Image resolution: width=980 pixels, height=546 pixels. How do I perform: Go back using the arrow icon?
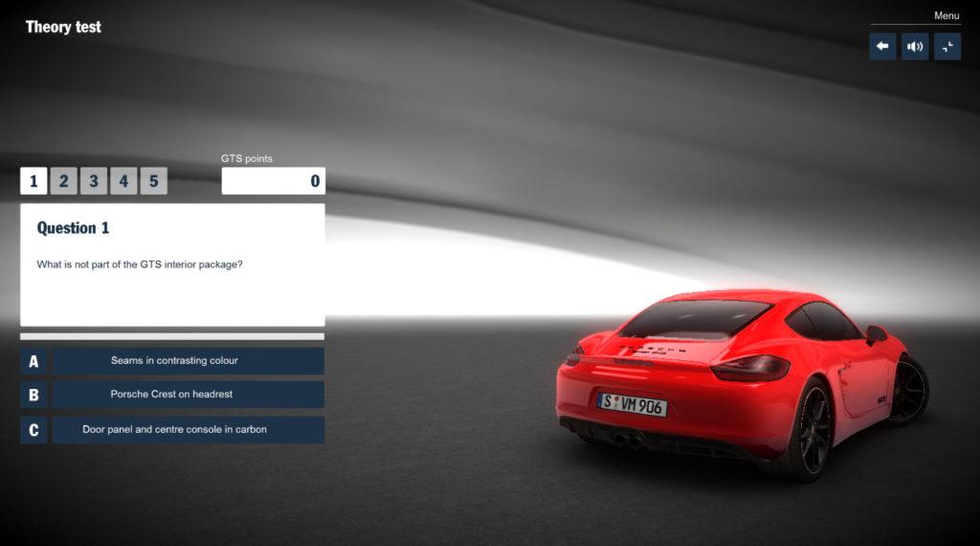pyautogui.click(x=882, y=46)
